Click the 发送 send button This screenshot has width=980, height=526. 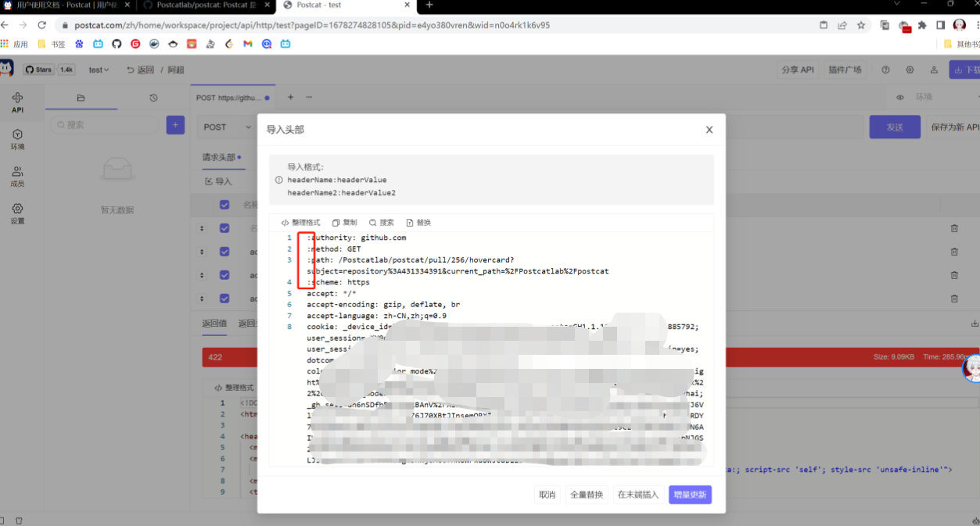895,127
